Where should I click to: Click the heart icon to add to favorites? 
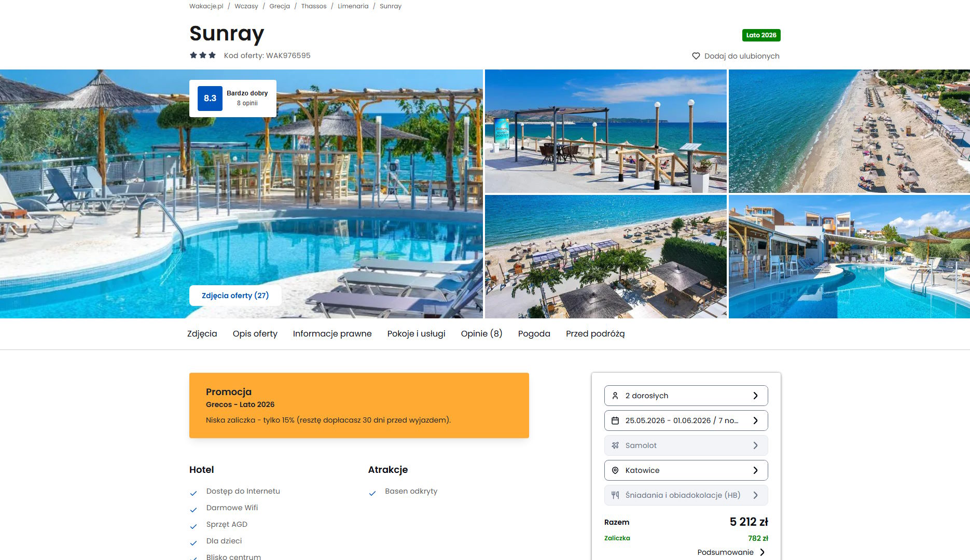pos(696,56)
